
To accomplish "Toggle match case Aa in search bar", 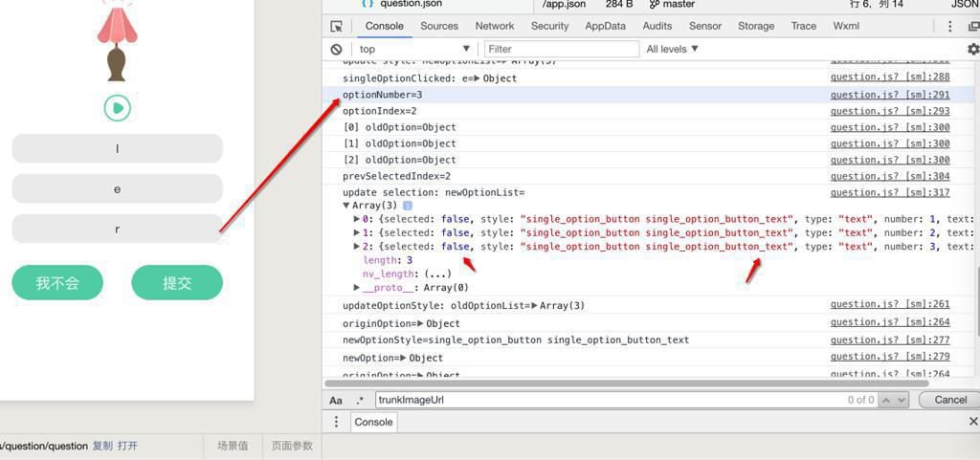I will pos(336,400).
